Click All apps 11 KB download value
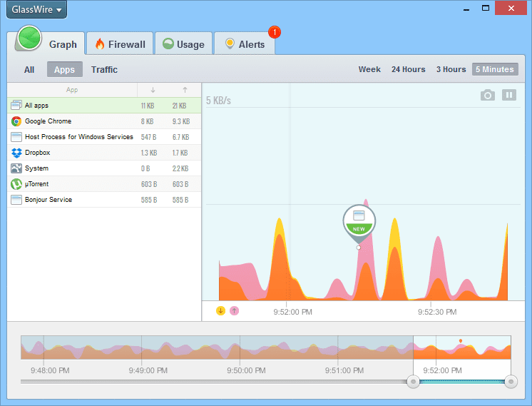 point(148,106)
